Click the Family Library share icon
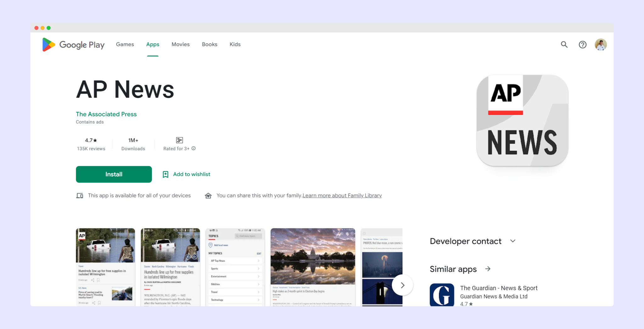The image size is (644, 329). point(208,195)
